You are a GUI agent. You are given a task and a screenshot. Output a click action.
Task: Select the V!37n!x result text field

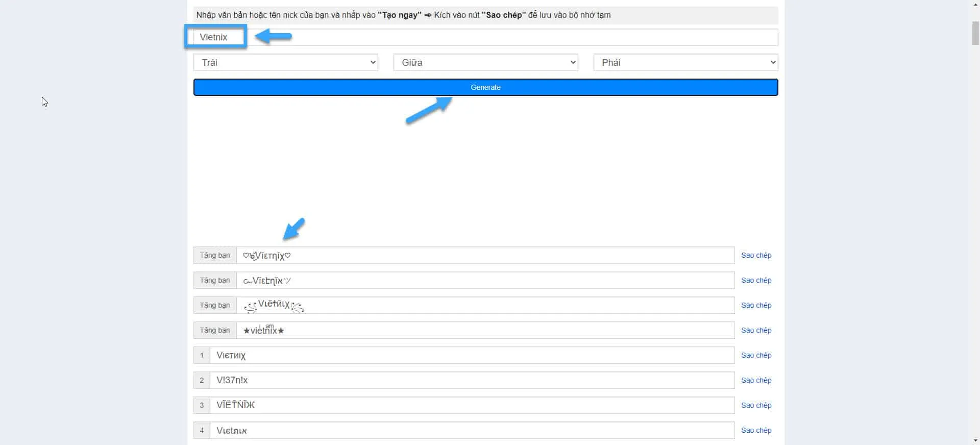tap(472, 380)
